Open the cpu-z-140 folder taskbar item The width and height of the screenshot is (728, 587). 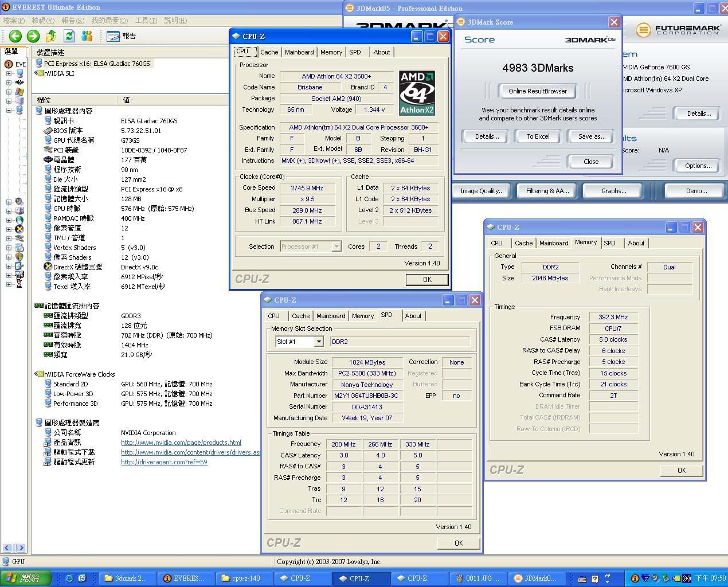[x=245, y=578]
